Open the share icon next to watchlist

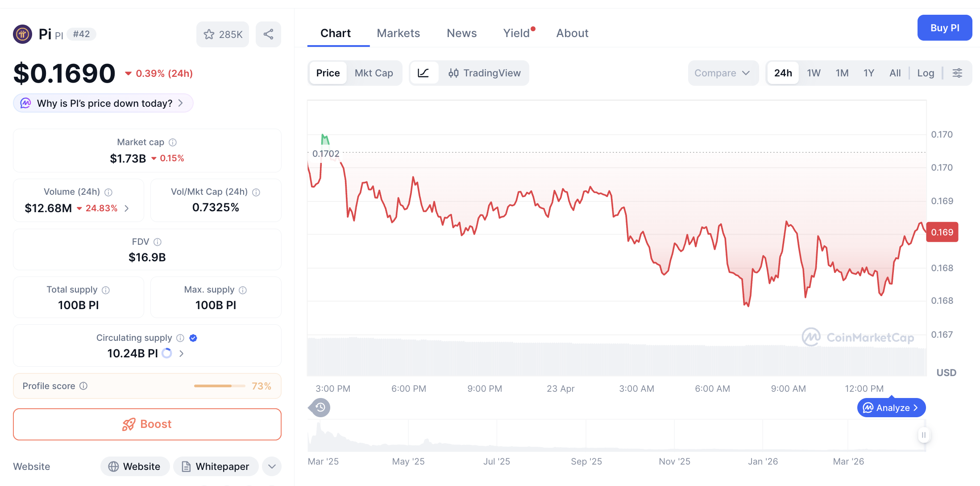[268, 34]
